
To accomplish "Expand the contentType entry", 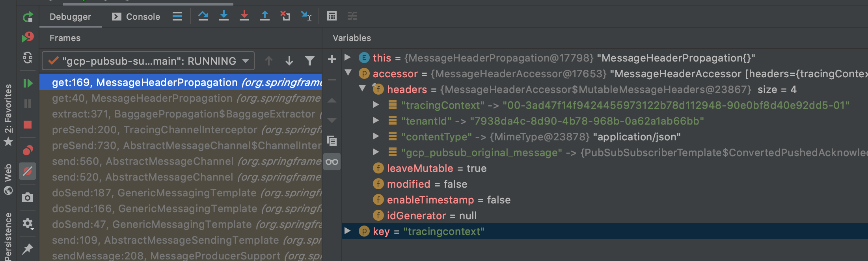I will [x=376, y=136].
